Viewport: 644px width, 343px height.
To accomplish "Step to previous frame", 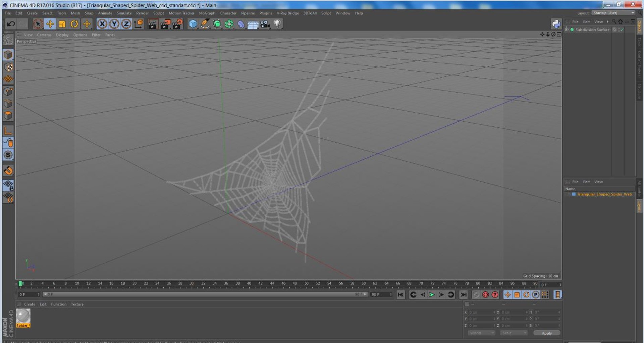I will pyautogui.click(x=423, y=295).
